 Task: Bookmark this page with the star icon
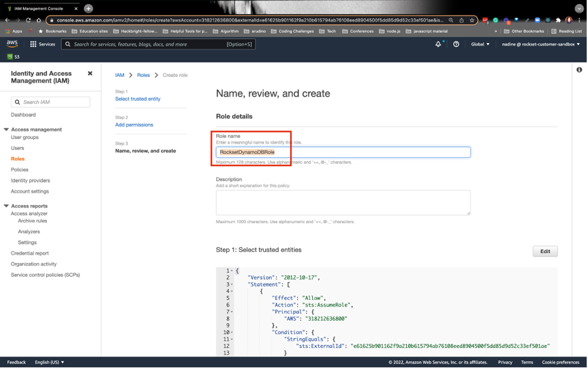[472, 20]
